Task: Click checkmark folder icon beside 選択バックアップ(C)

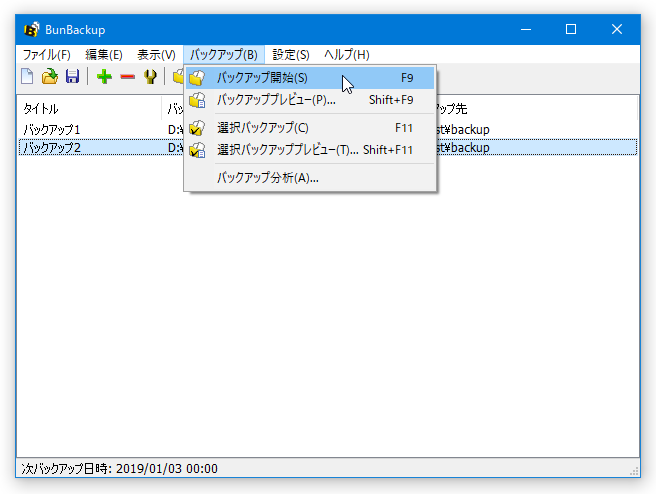Action: point(197,128)
